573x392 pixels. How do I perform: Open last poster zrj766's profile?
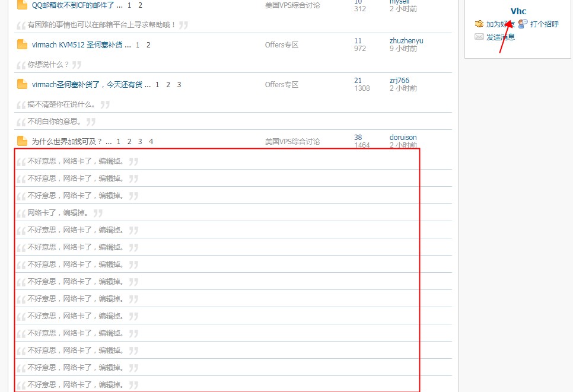point(399,81)
